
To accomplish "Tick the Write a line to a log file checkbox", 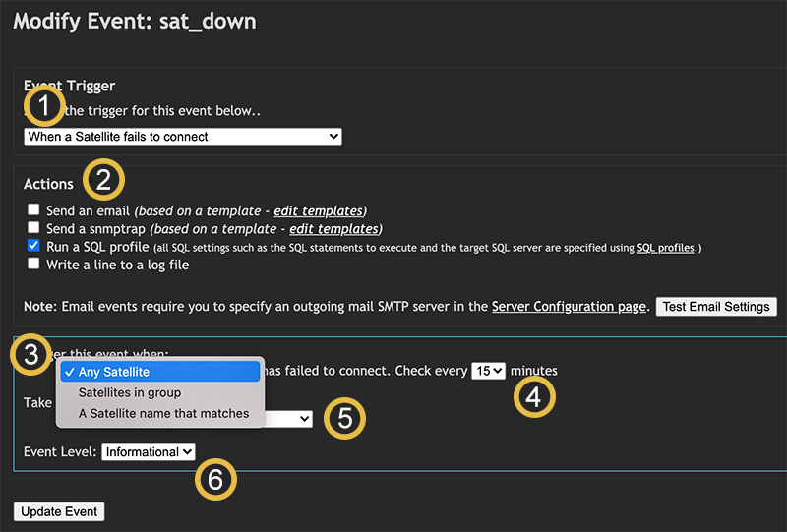I will (33, 264).
